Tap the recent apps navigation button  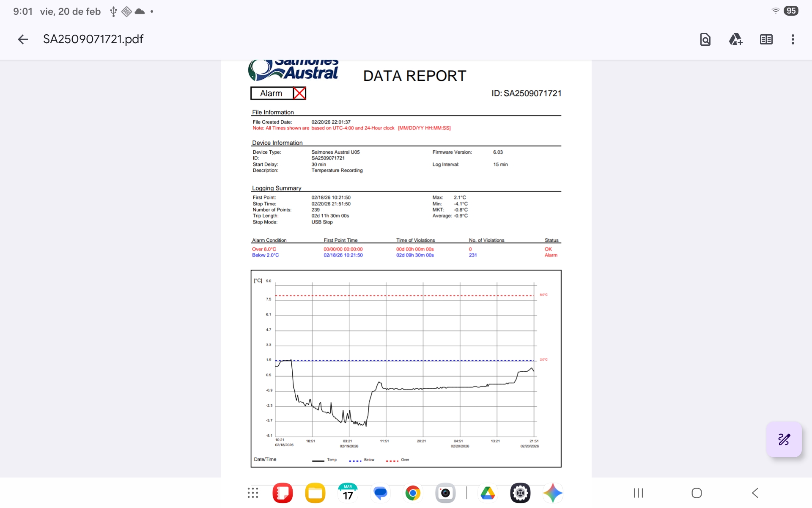point(638,493)
